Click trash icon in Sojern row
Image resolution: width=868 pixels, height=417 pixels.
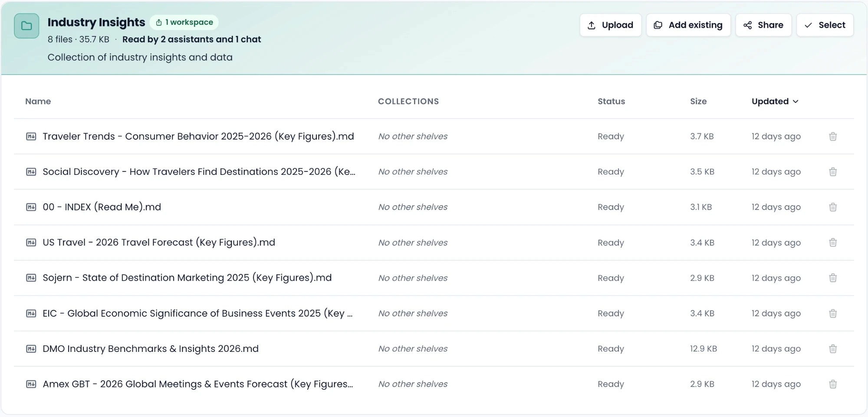[833, 278]
